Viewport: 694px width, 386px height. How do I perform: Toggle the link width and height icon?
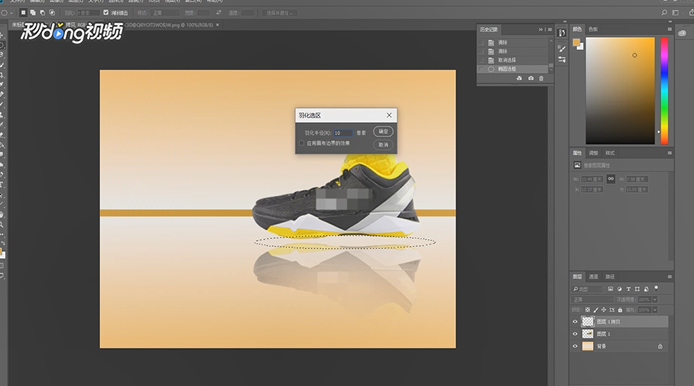(x=611, y=179)
